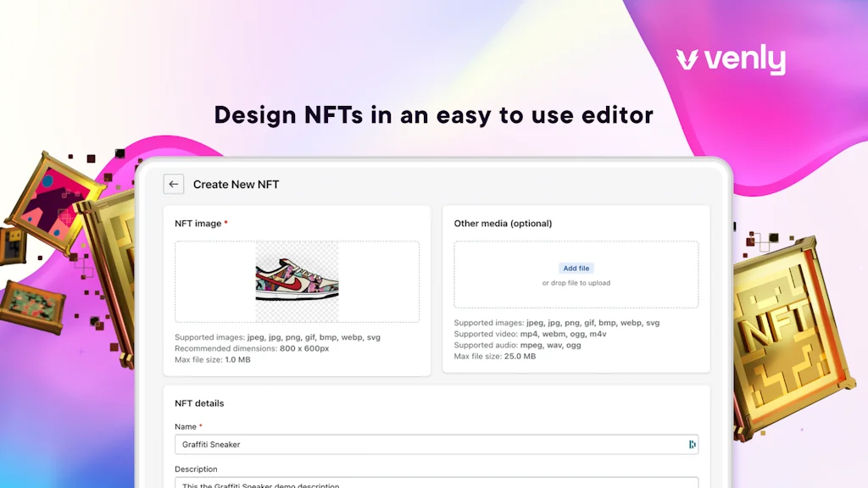
Task: Click the icon at the end of Name field
Action: (x=693, y=444)
